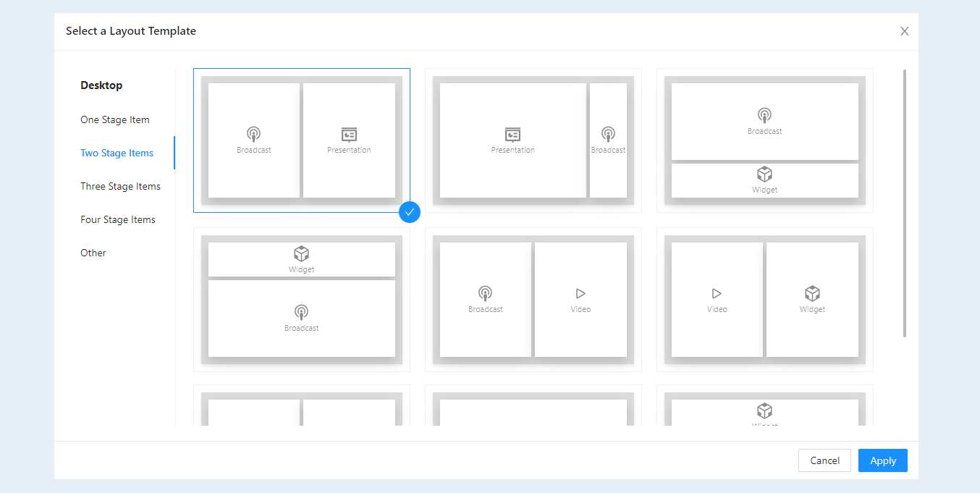
Task: Click Widget cube icon below the large Broadcast panel
Action: [764, 174]
